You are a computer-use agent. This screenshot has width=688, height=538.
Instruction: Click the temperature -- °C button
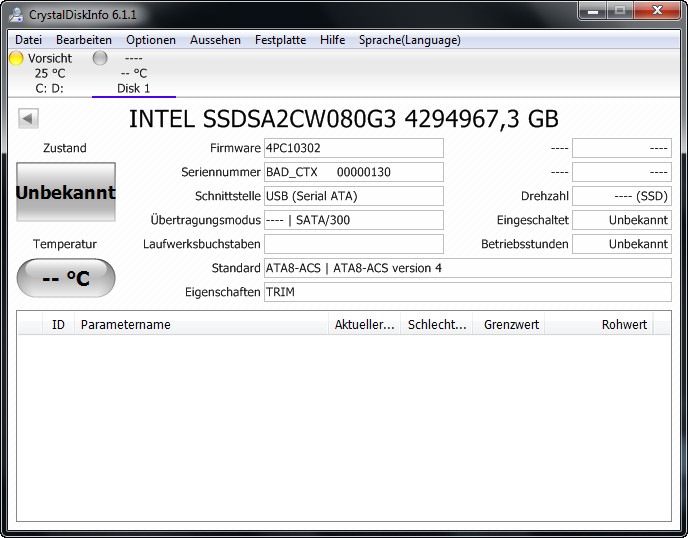point(66,278)
